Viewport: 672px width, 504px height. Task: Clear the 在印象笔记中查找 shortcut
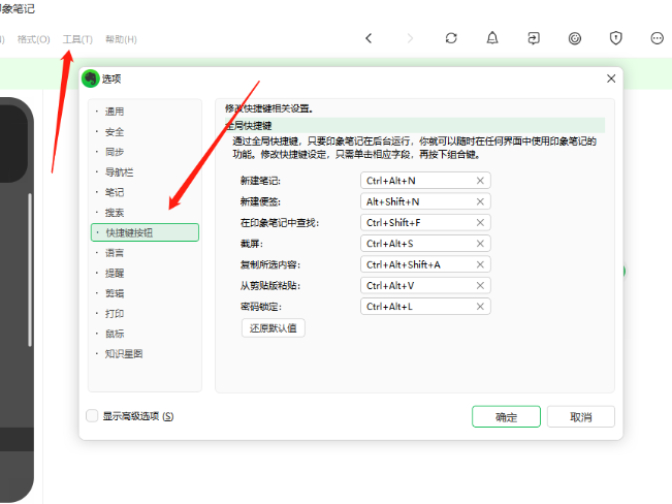click(480, 223)
